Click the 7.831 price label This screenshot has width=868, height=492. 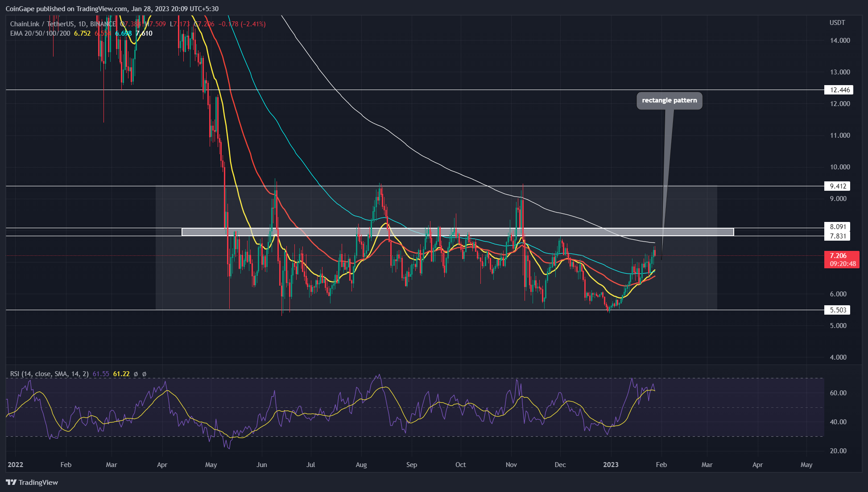click(x=838, y=236)
